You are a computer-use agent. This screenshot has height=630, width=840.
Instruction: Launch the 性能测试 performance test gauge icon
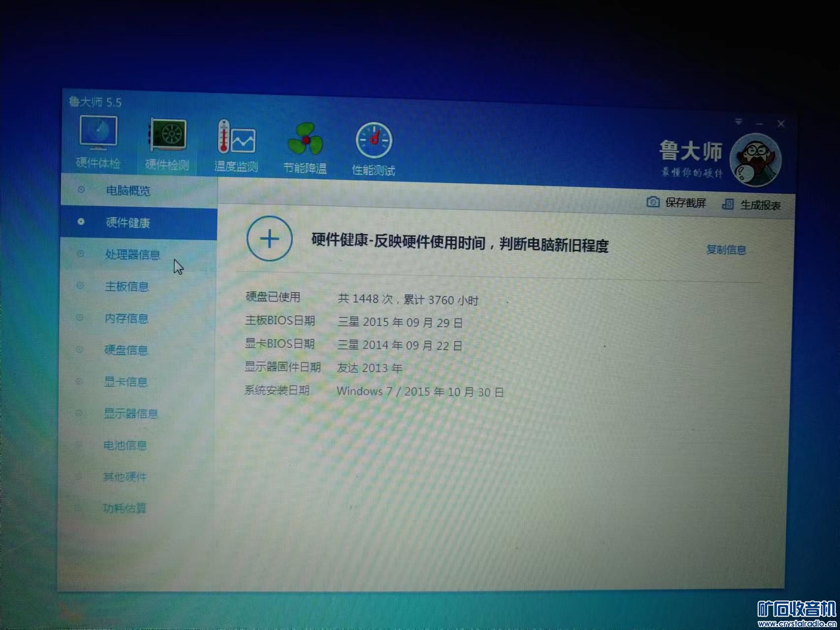pyautogui.click(x=374, y=141)
